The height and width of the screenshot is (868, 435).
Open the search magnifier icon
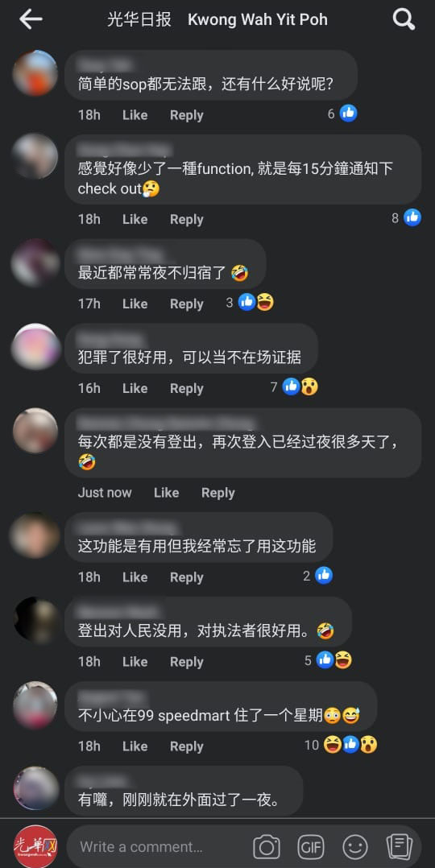404,20
